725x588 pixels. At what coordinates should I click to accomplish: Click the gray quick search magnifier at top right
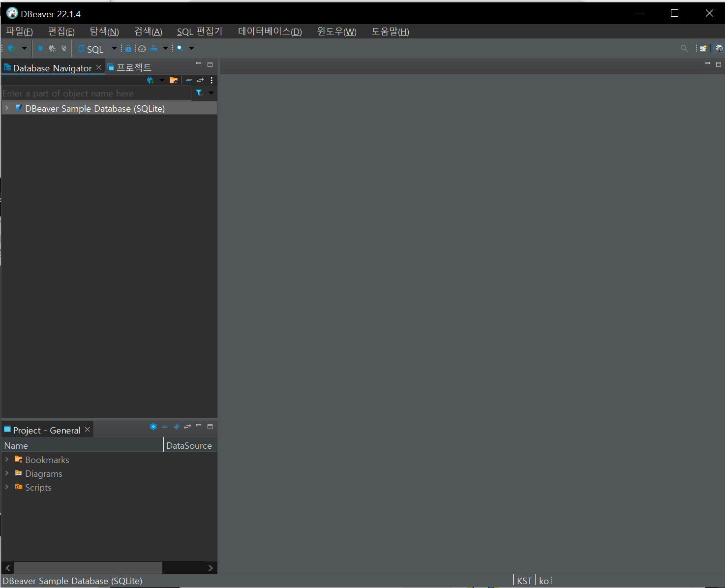click(x=684, y=48)
